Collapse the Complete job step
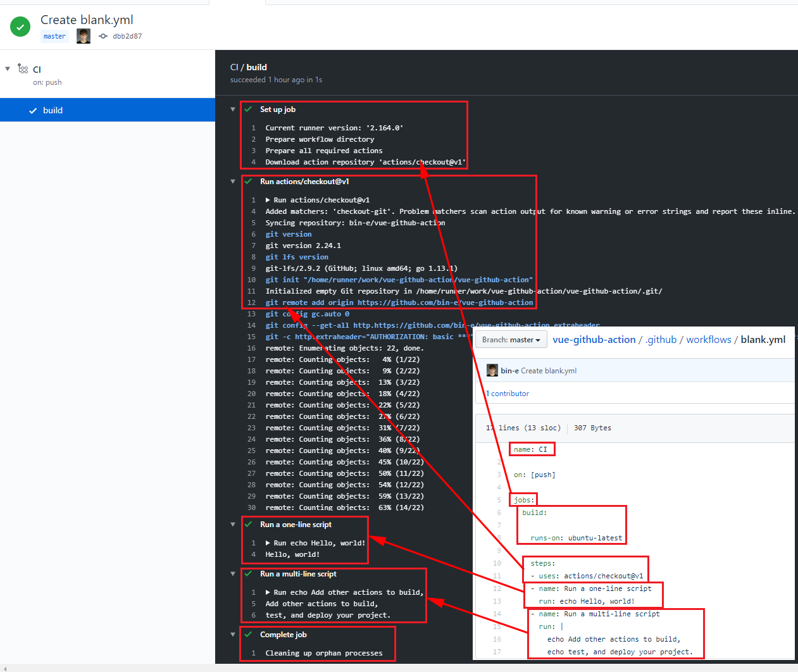This screenshot has height=672, width=798. pyautogui.click(x=233, y=635)
